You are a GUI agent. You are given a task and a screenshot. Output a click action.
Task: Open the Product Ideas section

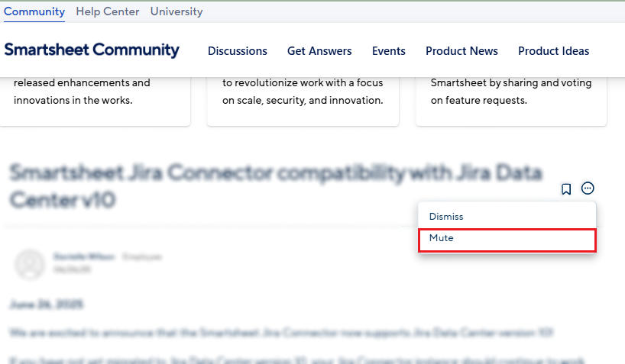click(554, 51)
